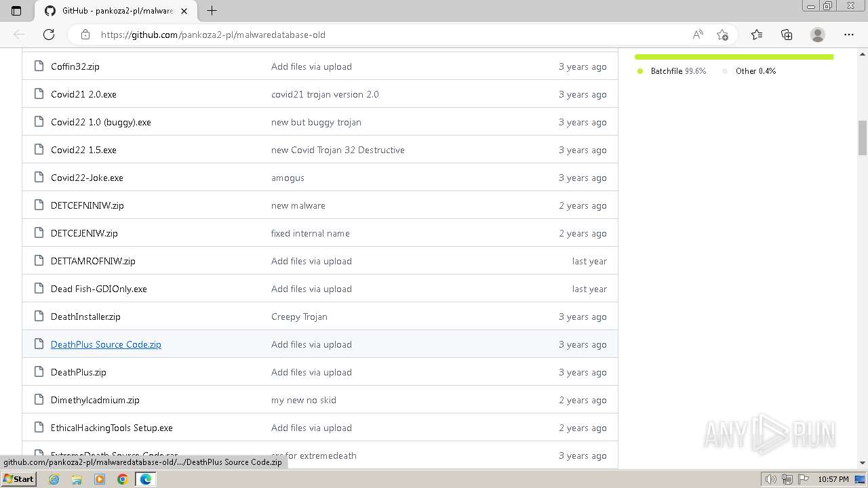Screen dimensions: 868x488
Task: Open Edge settings and more menu
Action: pos(849,35)
